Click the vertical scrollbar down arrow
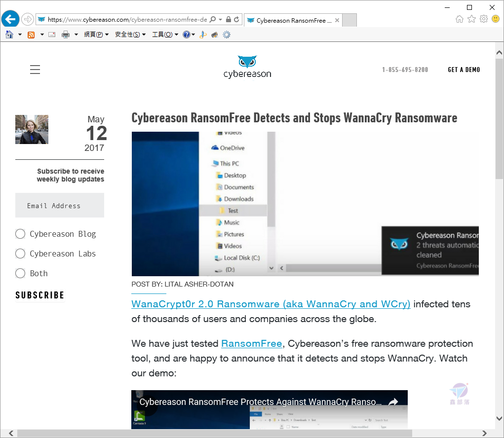504x438 pixels. pos(499,418)
